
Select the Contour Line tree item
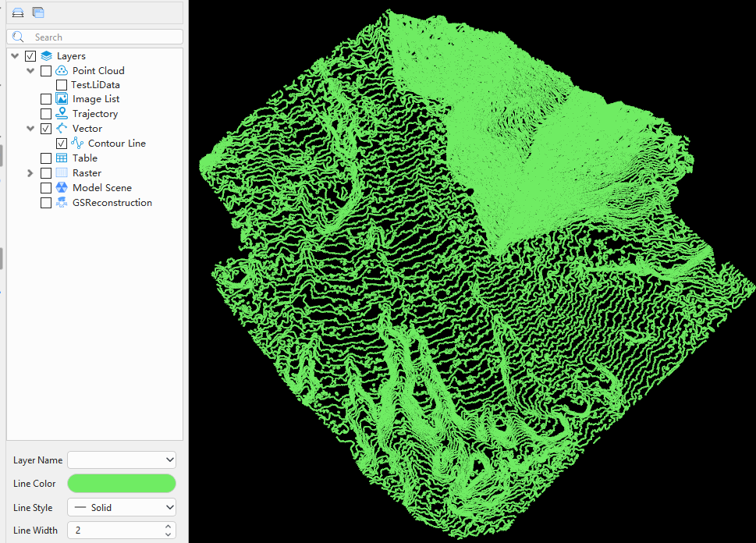117,144
